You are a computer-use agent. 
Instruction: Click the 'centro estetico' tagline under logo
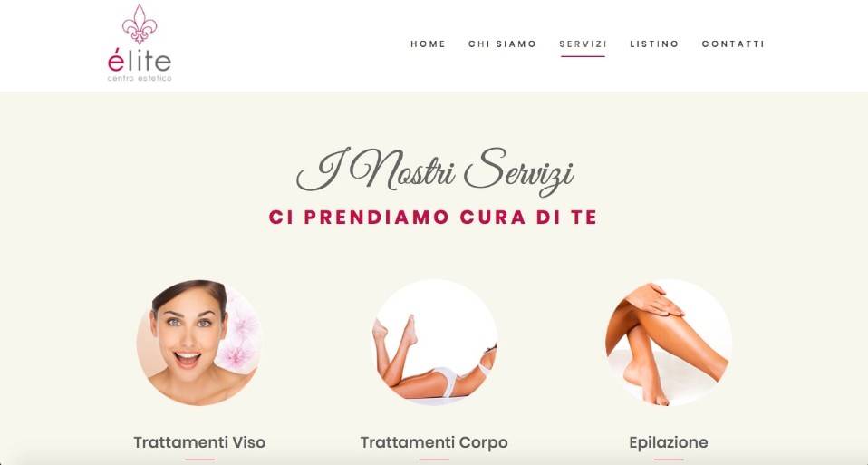tap(140, 78)
